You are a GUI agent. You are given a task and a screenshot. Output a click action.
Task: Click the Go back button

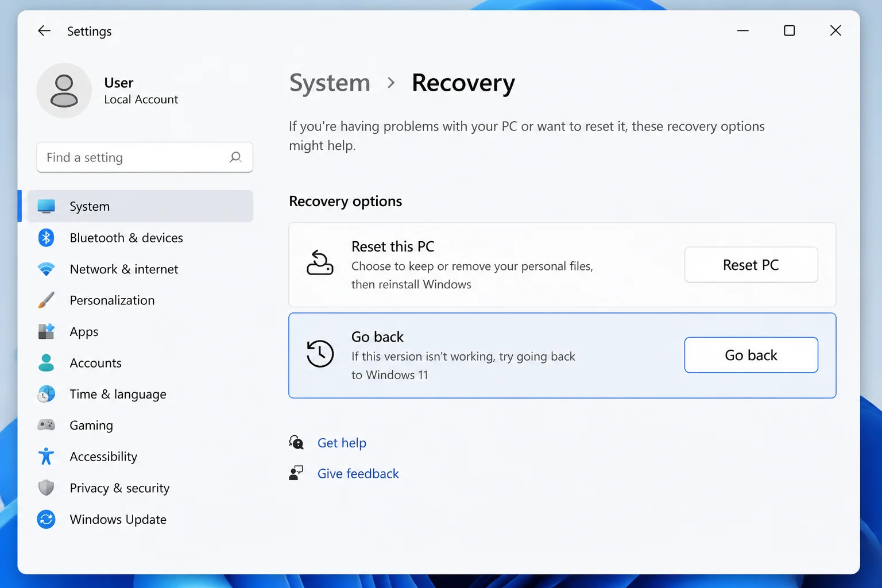click(x=751, y=355)
